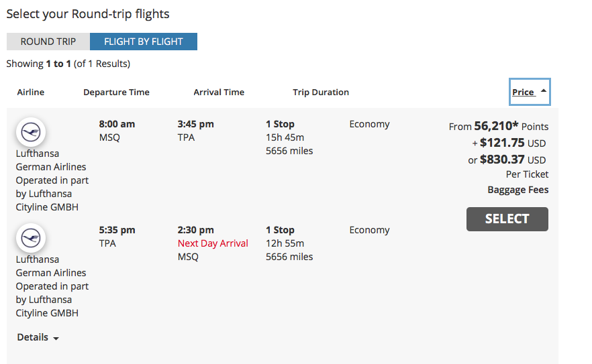Sort by Arrival Time header
Viewport: 592px width, 364px height.
(219, 92)
